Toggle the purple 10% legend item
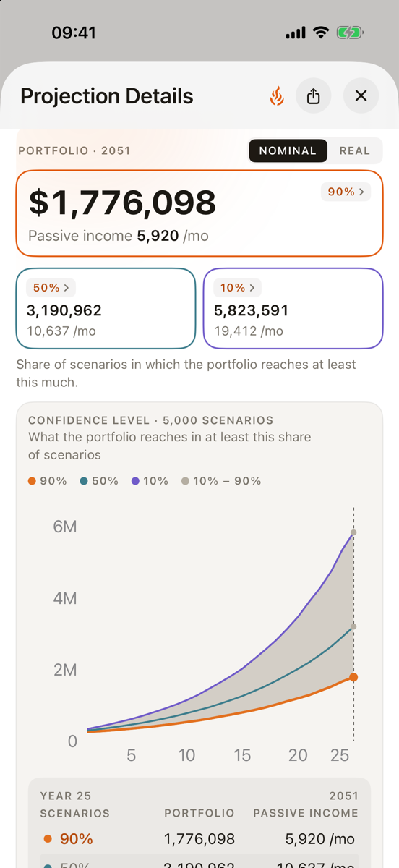Screen dimensions: 399x868 pos(150,480)
